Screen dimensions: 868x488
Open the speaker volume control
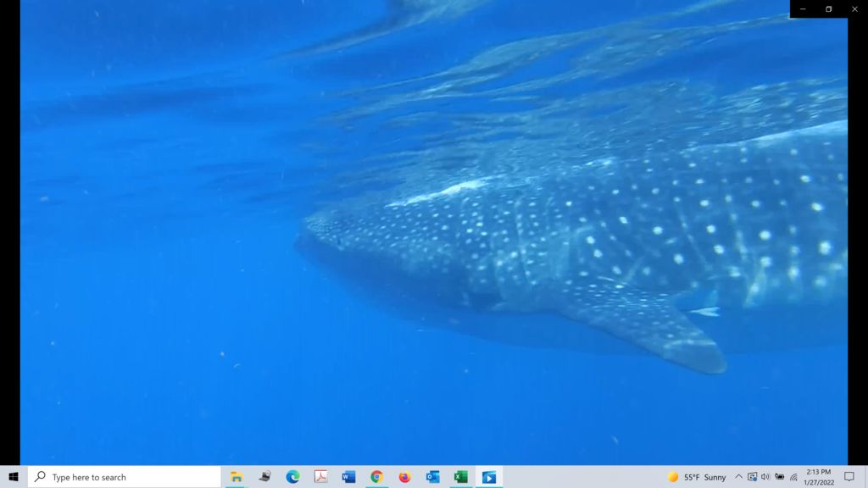point(765,477)
